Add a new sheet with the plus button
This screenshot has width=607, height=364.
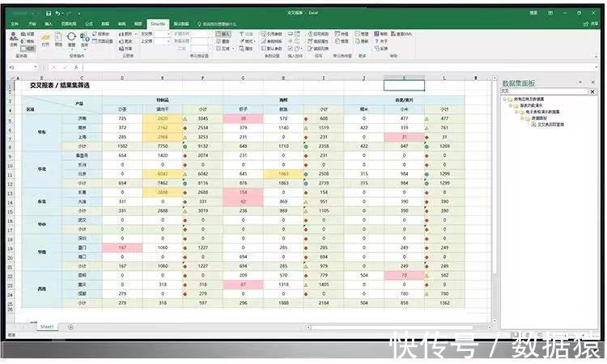[x=70, y=328]
